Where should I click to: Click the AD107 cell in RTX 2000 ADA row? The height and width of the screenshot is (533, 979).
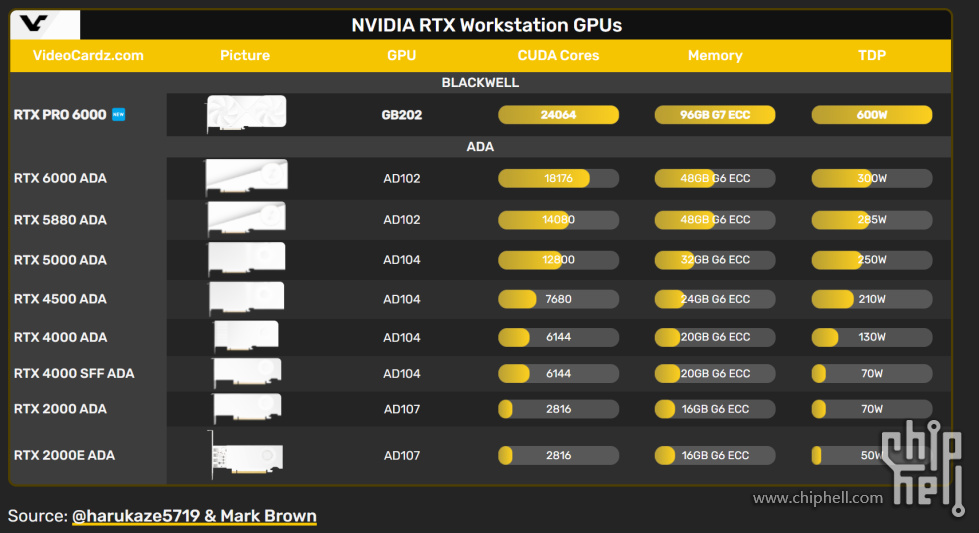pyautogui.click(x=401, y=409)
